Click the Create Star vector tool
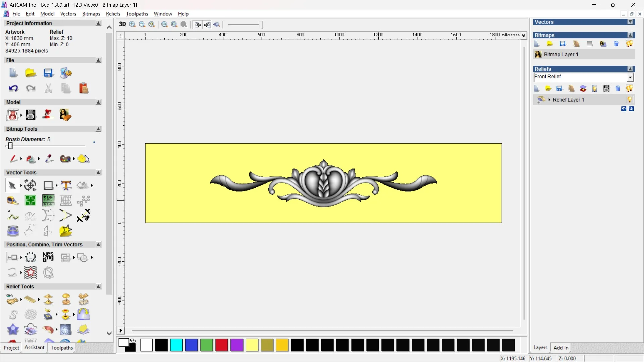This screenshot has width=644, height=362. [66, 231]
